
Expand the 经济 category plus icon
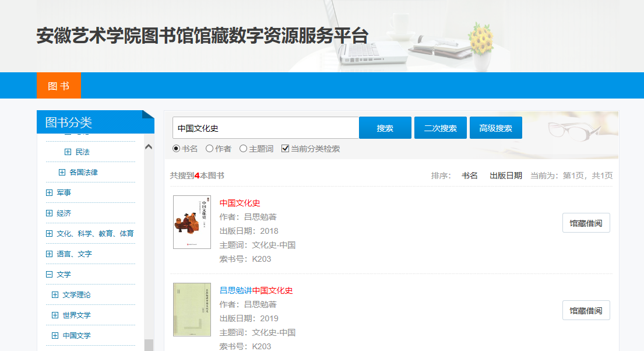coord(49,213)
